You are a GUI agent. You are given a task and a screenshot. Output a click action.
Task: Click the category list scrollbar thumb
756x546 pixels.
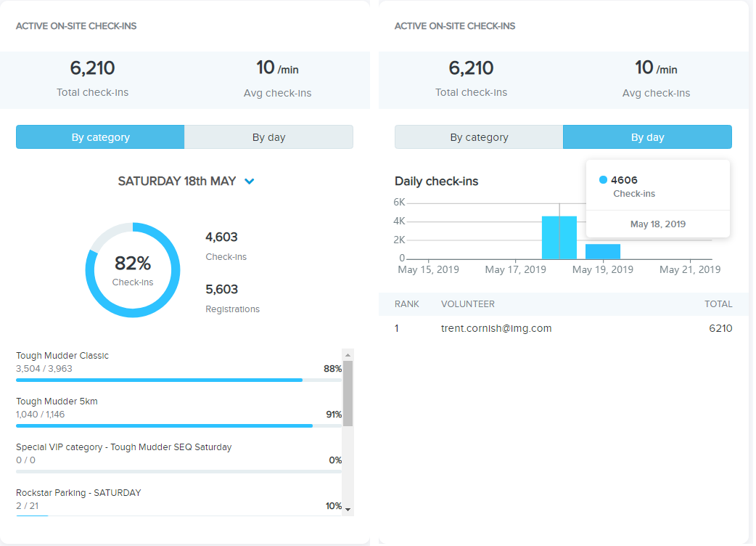point(348,393)
